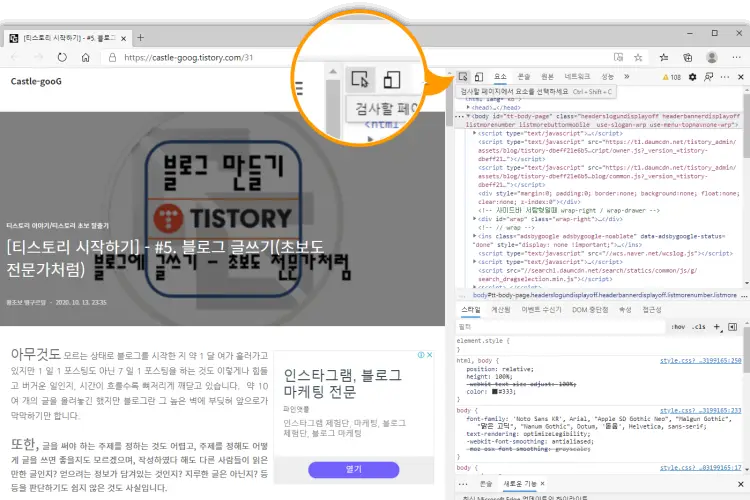
Task: Open the immersive reader icon in address bar
Action: (618, 57)
